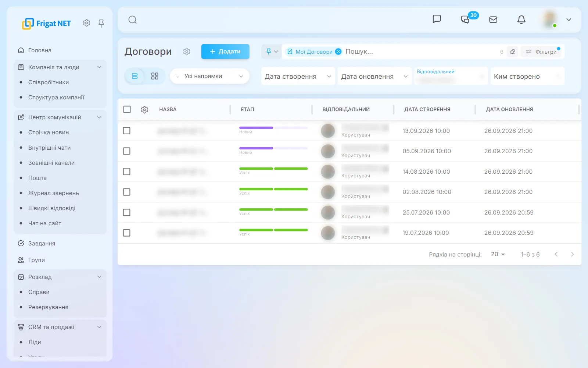Go to next page arrow in pagination
The height and width of the screenshot is (368, 588).
(572, 254)
